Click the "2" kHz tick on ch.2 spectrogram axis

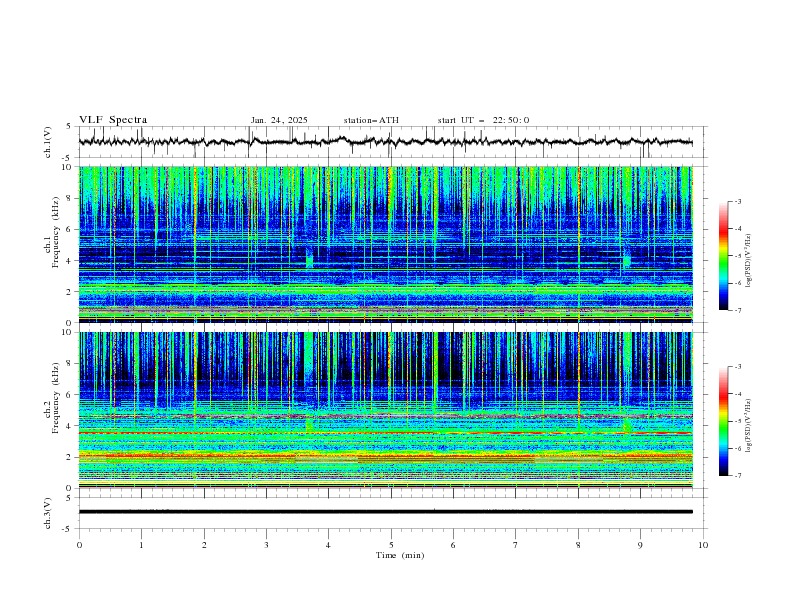click(x=71, y=457)
